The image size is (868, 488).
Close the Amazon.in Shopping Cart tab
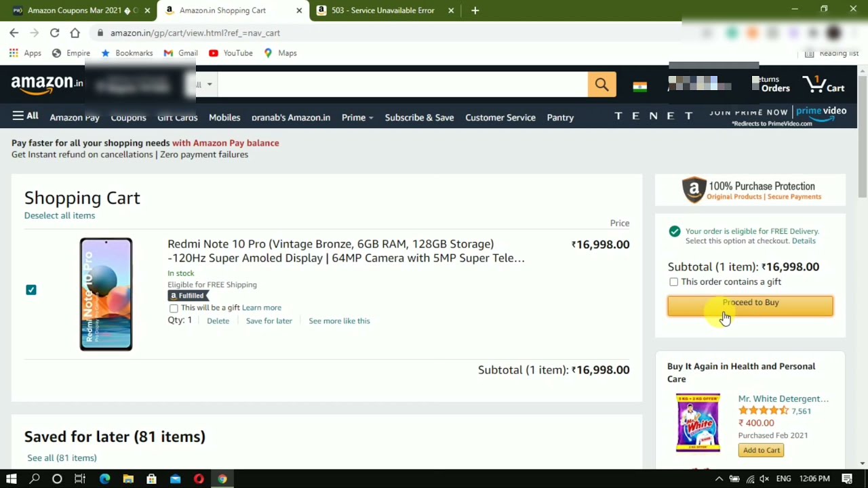pos(299,10)
